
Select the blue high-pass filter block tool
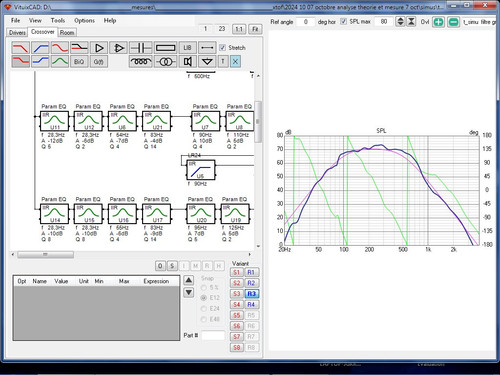40,48
